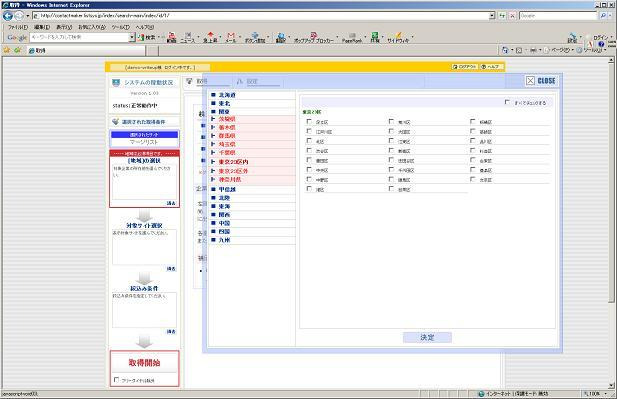The width and height of the screenshot is (617, 399).
Task: Open the ニュース icon in Google toolbar
Action: click(x=188, y=38)
